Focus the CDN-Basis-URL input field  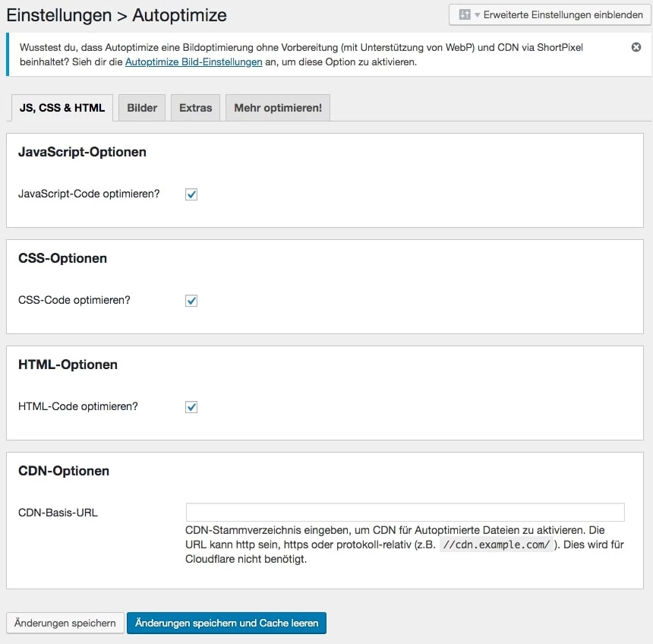pos(405,513)
